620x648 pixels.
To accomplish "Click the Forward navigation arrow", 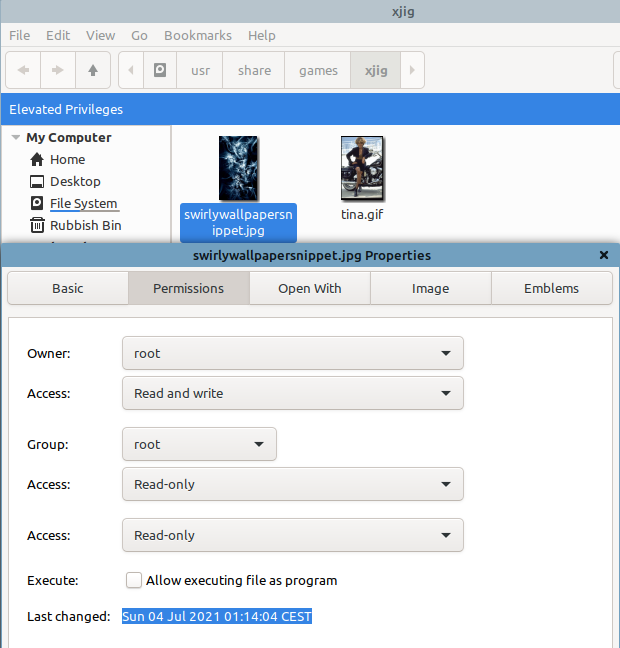I will tap(58, 71).
